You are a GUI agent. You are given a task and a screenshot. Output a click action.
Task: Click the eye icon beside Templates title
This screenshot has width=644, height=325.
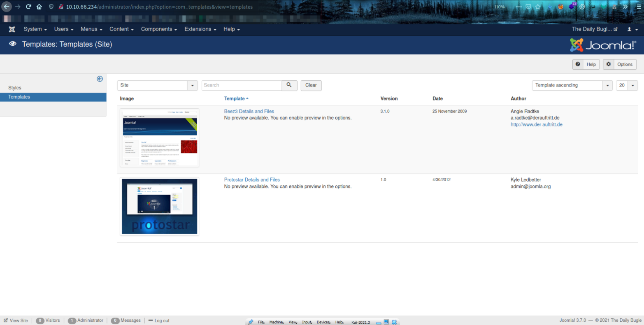point(13,44)
